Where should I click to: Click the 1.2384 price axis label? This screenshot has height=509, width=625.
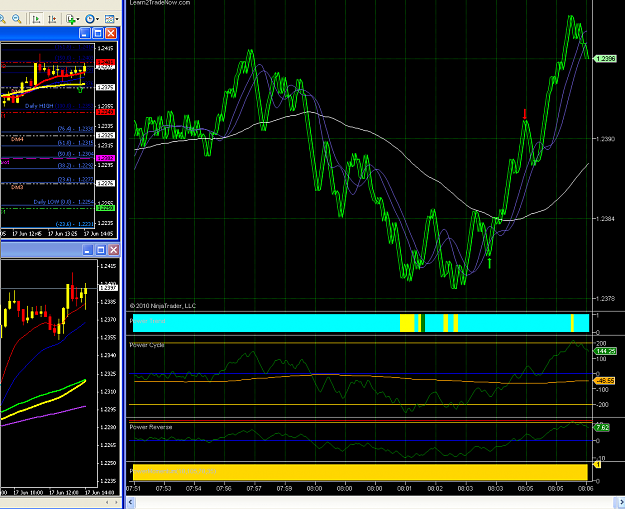pyautogui.click(x=605, y=218)
